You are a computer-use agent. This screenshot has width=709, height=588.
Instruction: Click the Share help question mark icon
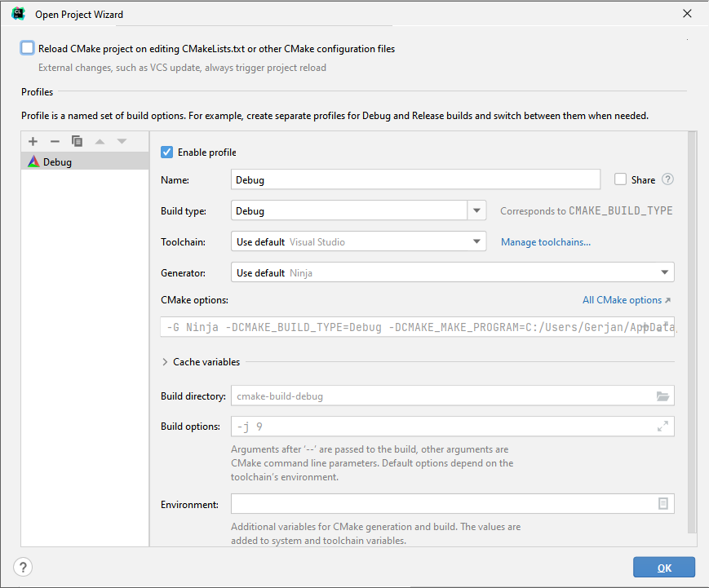point(667,179)
